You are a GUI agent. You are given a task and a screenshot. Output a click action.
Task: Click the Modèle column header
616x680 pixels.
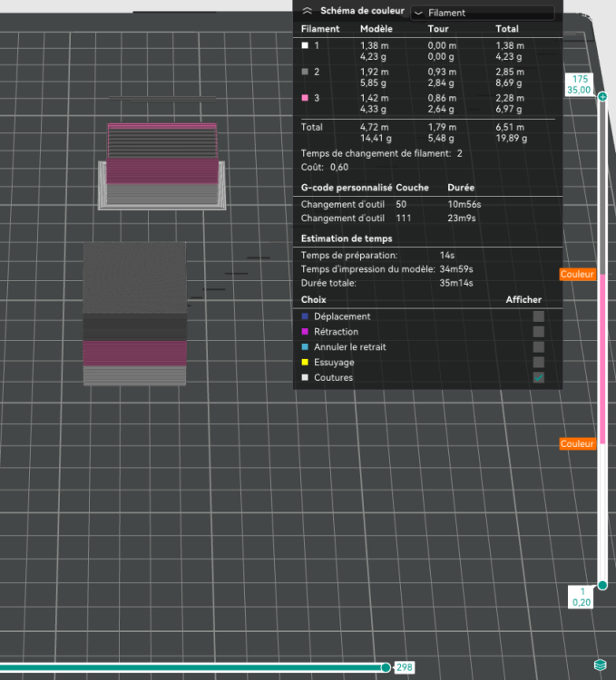(376, 29)
